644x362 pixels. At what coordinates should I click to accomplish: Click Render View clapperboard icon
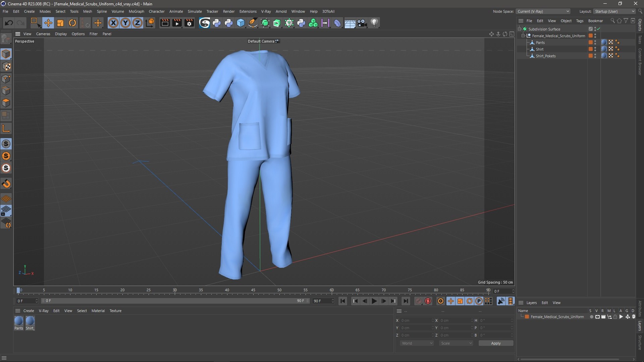[165, 23]
